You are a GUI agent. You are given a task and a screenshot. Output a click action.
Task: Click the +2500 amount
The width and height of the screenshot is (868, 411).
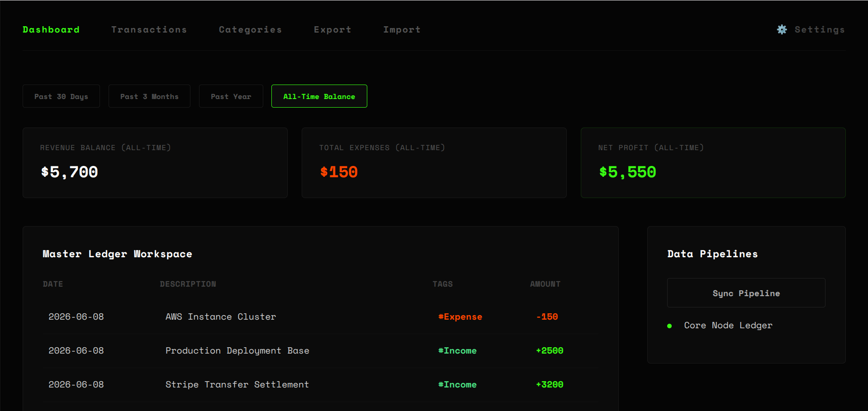tap(550, 351)
